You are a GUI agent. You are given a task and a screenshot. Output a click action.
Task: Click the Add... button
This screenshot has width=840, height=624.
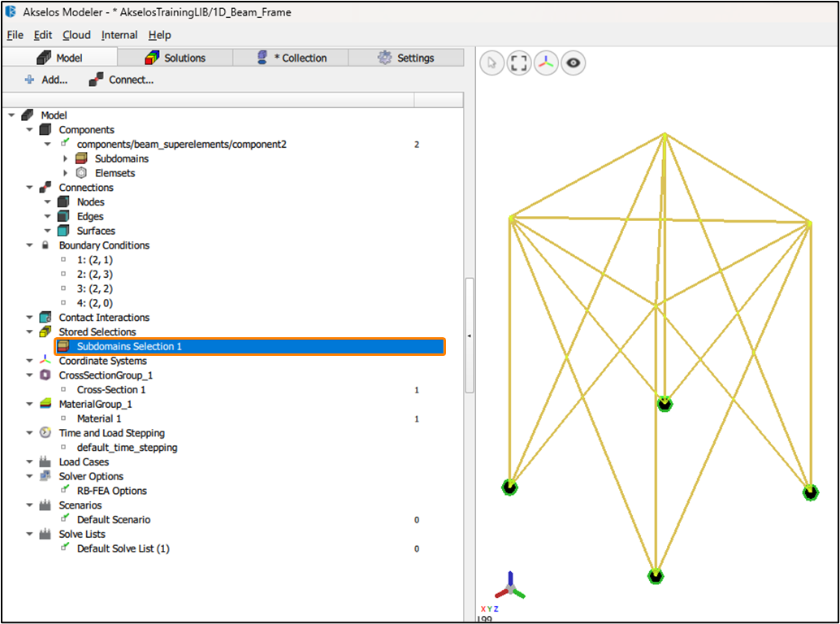pos(46,80)
